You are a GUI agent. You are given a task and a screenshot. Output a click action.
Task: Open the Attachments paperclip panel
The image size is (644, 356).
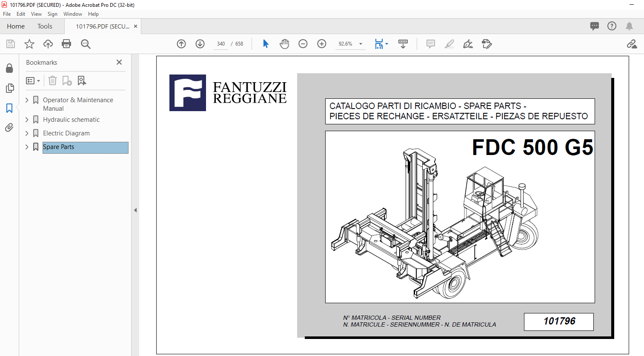tap(9, 128)
